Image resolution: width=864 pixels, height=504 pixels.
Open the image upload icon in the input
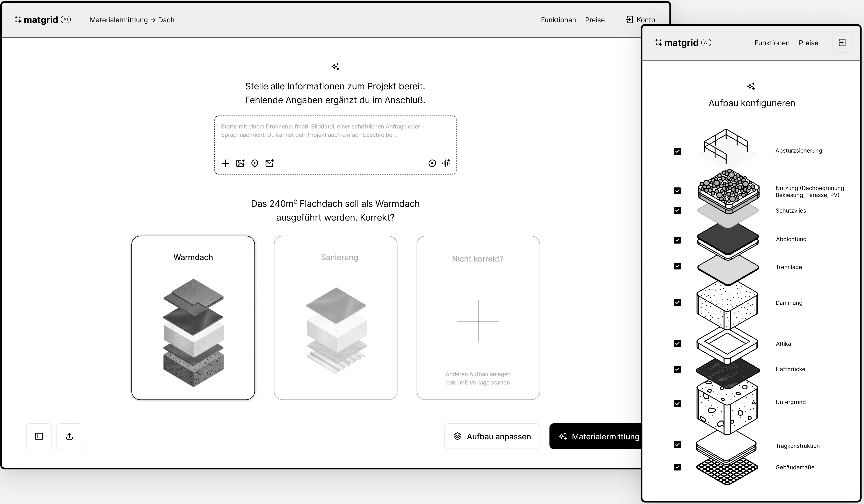click(240, 163)
